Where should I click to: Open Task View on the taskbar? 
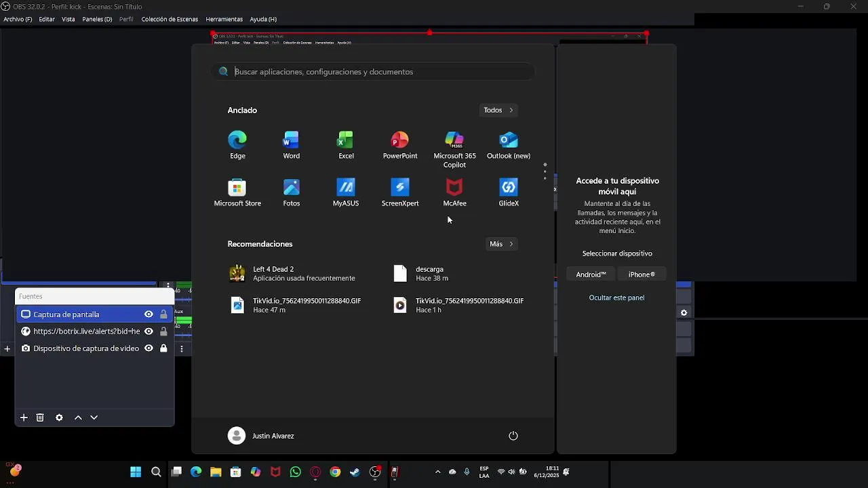(x=176, y=472)
